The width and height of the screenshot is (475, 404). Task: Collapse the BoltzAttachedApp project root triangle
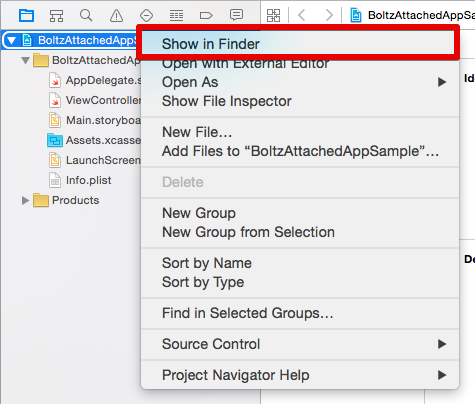click(12, 40)
